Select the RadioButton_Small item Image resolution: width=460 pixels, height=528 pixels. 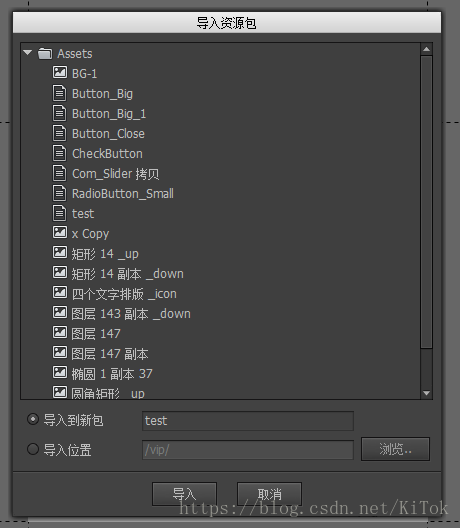pyautogui.click(x=123, y=194)
